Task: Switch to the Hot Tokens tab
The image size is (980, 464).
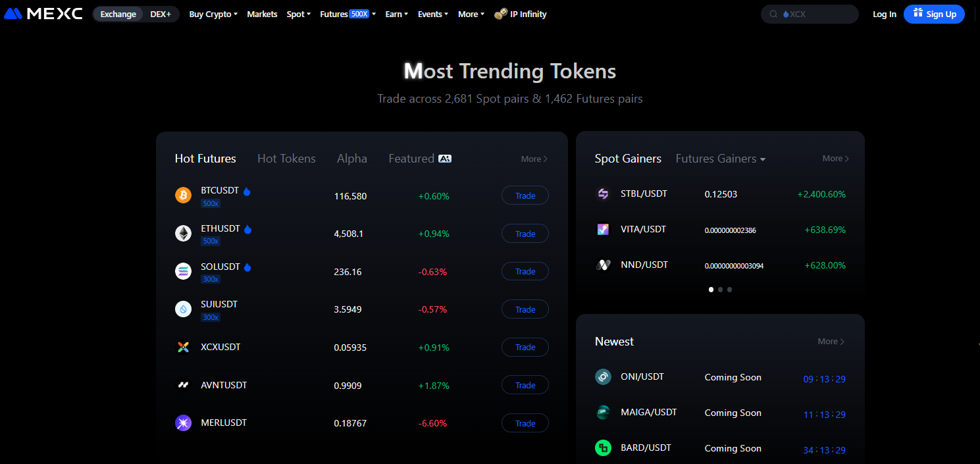Action: tap(286, 158)
